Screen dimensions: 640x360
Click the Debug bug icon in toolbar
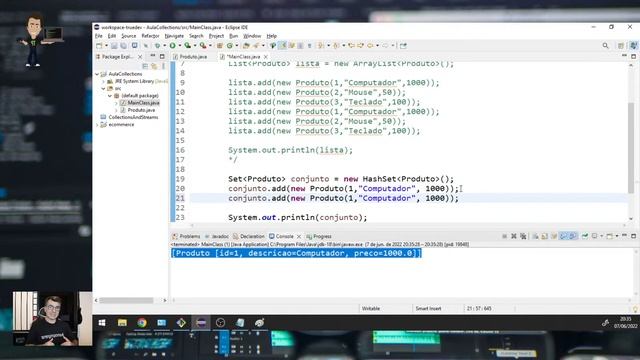[x=158, y=46]
